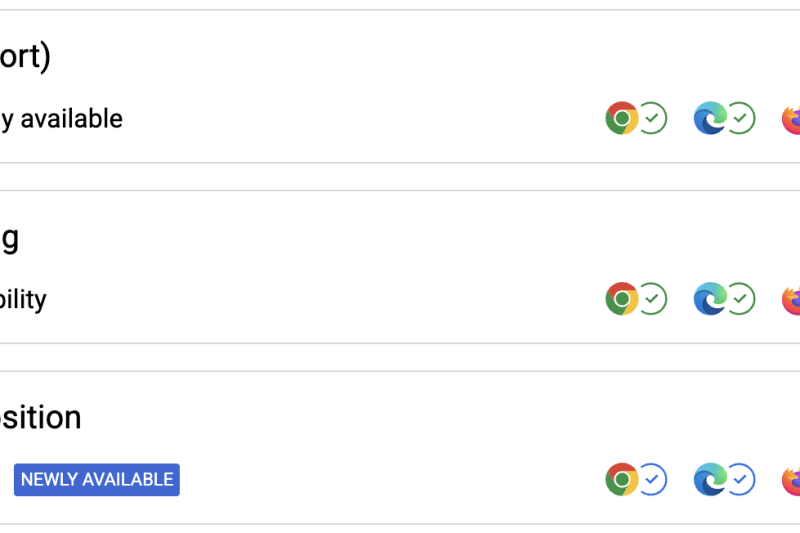The width and height of the screenshot is (800, 533).
Task: Click the Firefox icon in the Newly Available row
Action: [x=791, y=481]
